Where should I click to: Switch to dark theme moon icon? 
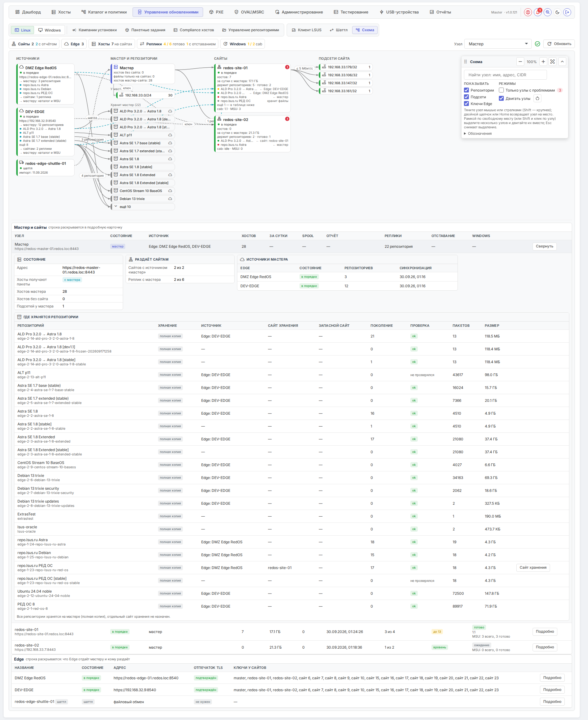[557, 12]
